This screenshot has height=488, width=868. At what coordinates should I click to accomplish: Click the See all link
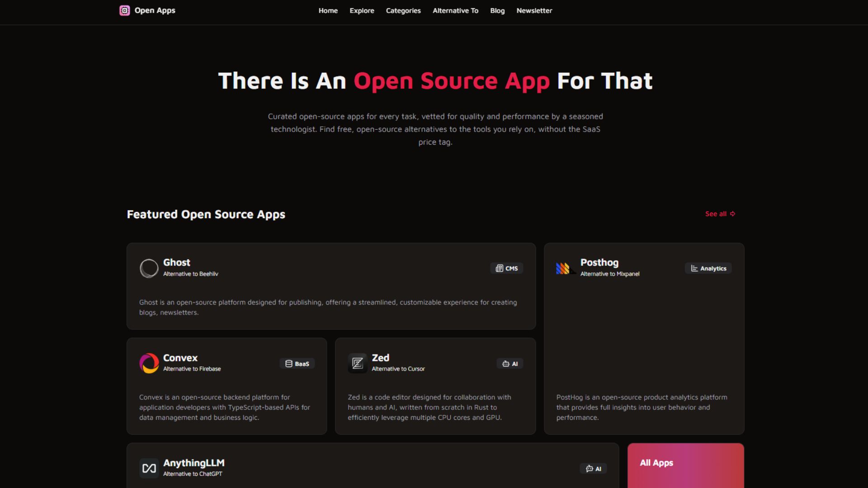pos(720,214)
